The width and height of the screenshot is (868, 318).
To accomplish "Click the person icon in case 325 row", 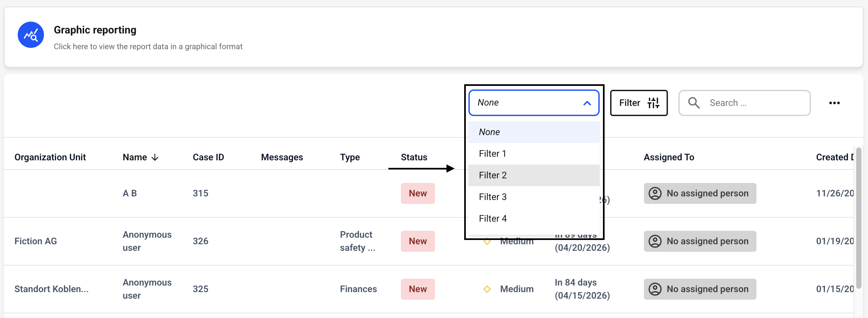I will click(x=655, y=289).
